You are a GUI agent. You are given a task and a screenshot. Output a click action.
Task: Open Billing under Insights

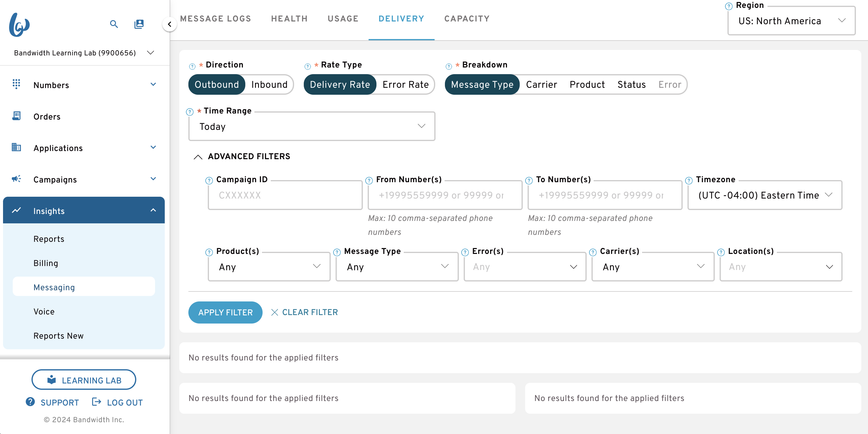click(x=45, y=263)
